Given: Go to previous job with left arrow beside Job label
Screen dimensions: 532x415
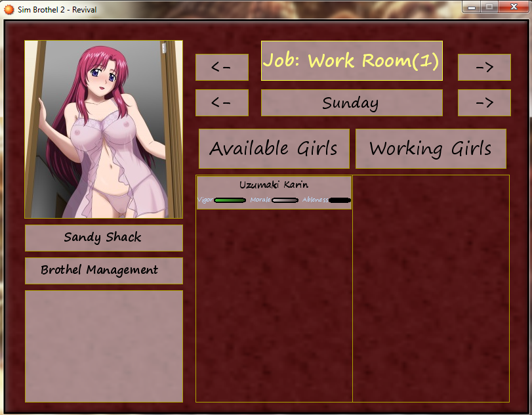Looking at the screenshot, I should (x=222, y=67).
